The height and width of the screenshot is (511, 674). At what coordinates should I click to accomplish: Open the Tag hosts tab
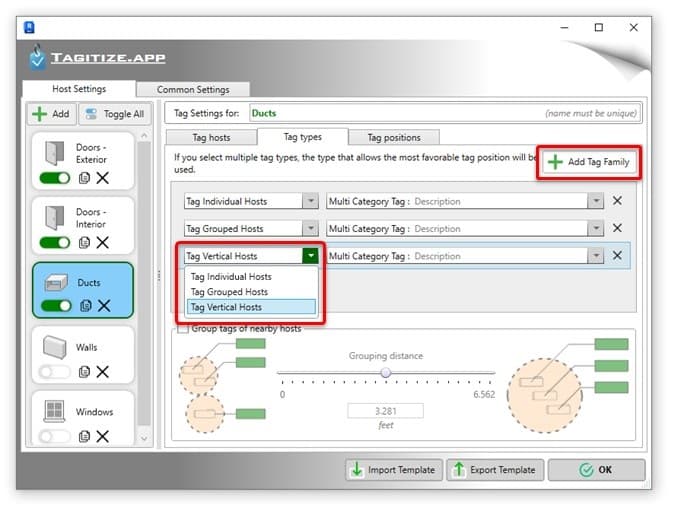click(x=211, y=138)
